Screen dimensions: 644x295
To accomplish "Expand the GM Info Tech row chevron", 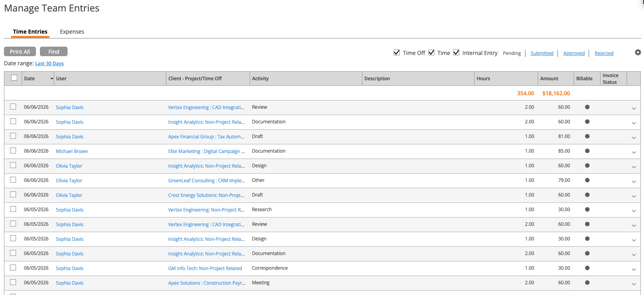I will coord(634,269).
